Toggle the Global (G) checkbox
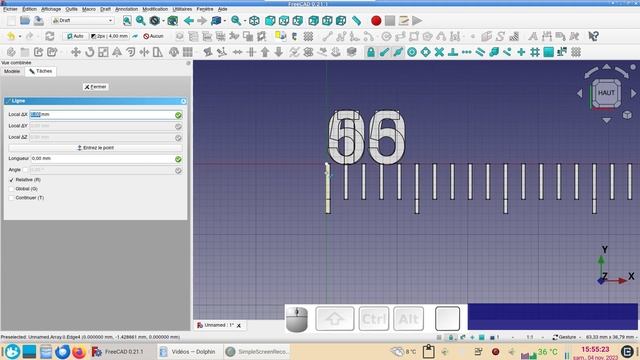Image resolution: width=640 pixels, height=360 pixels. pyautogui.click(x=11, y=189)
